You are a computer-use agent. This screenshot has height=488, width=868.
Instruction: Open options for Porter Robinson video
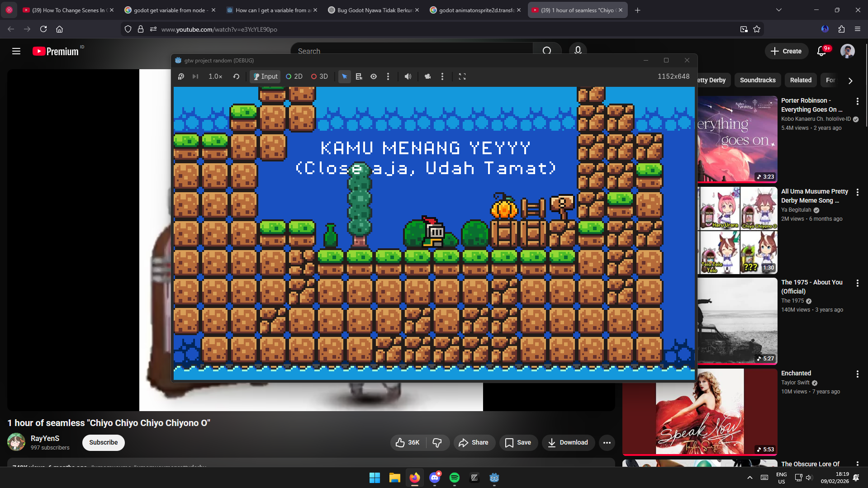tap(858, 101)
